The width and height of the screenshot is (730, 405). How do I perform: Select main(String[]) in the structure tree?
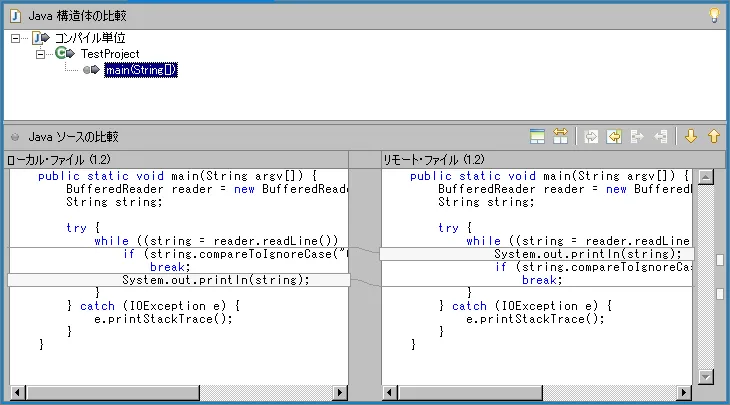tap(140, 70)
